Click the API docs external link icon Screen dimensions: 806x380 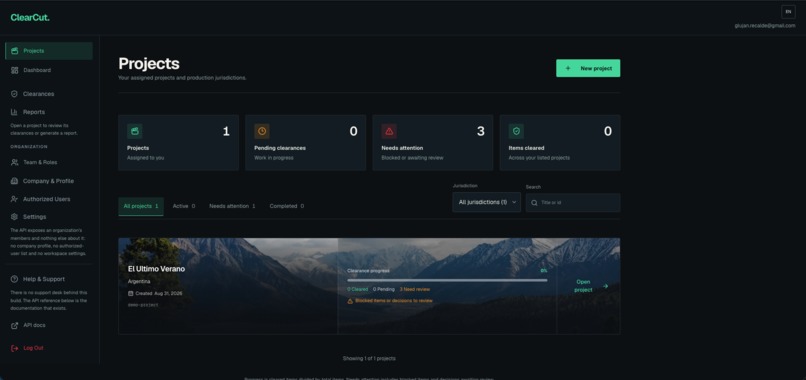14,325
